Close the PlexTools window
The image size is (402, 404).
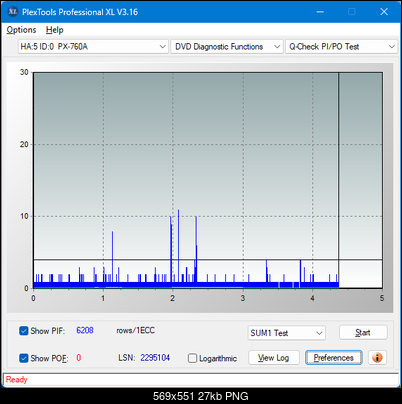[x=384, y=12]
